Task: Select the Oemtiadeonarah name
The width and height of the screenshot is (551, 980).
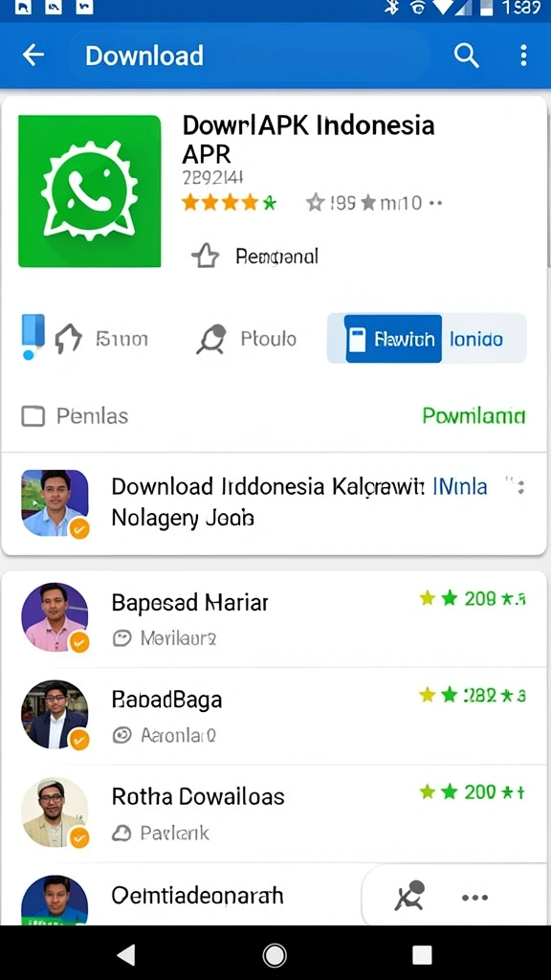Action: [x=197, y=896]
